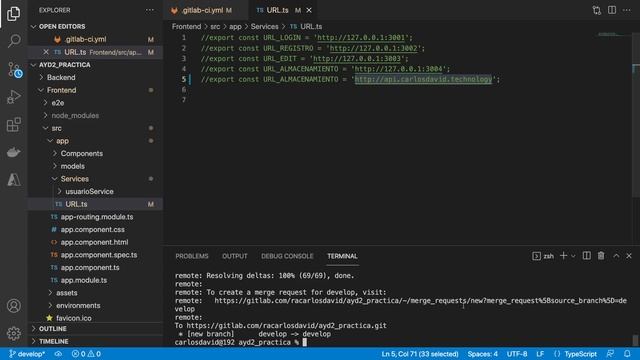Open the Azure view

13,180
